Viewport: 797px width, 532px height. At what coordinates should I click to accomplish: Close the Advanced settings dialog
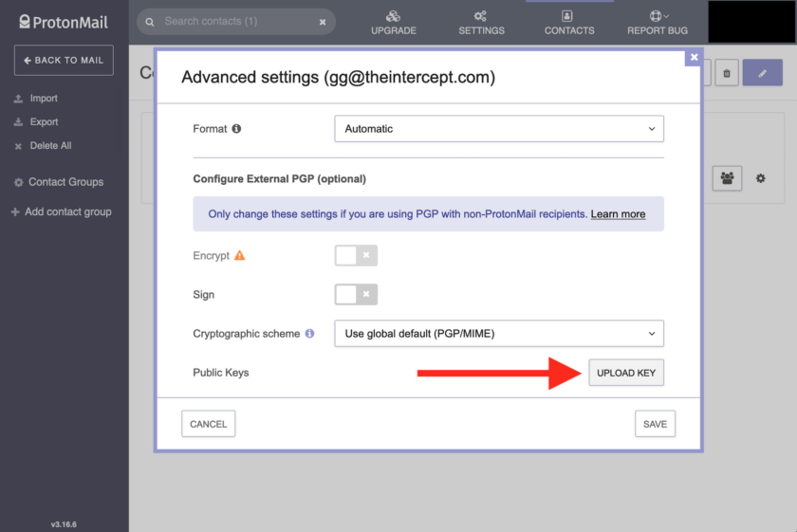click(x=694, y=57)
